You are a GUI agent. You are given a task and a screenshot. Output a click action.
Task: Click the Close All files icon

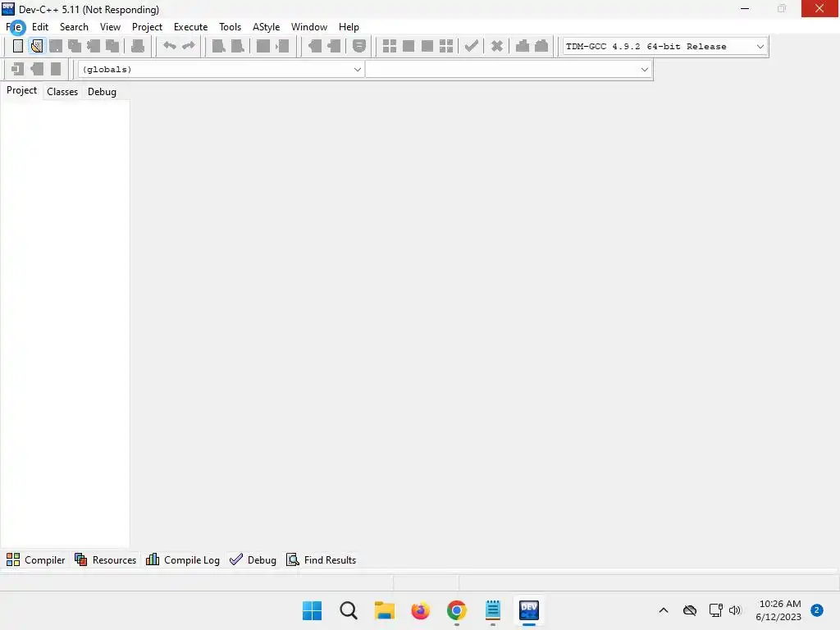click(x=112, y=46)
